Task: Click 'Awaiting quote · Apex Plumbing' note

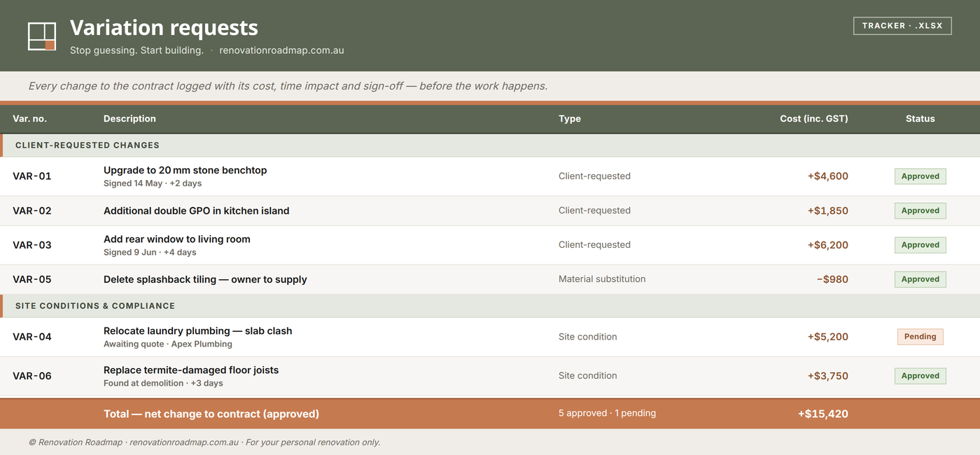Action: (168, 344)
